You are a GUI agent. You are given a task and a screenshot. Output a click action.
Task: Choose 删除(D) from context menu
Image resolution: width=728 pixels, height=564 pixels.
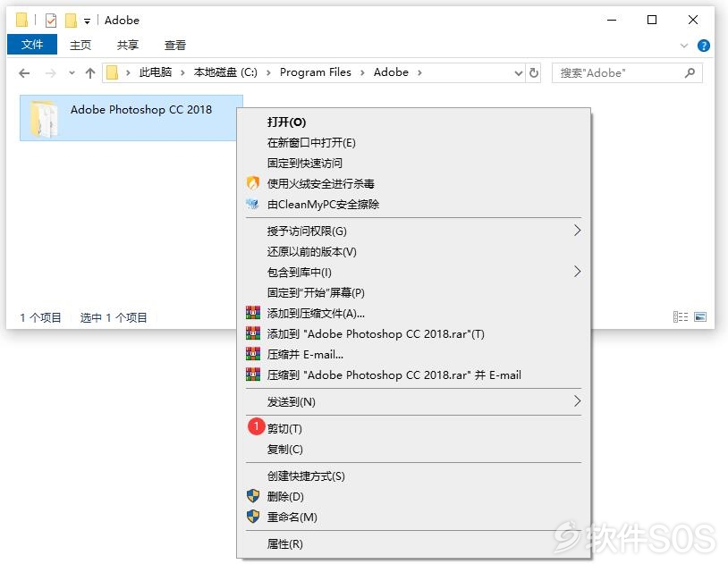(413, 496)
